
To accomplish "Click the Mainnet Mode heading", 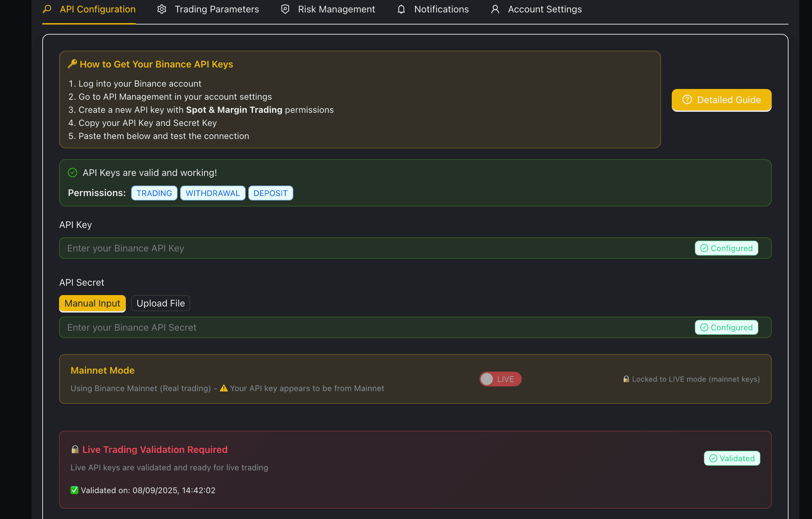I will click(103, 371).
